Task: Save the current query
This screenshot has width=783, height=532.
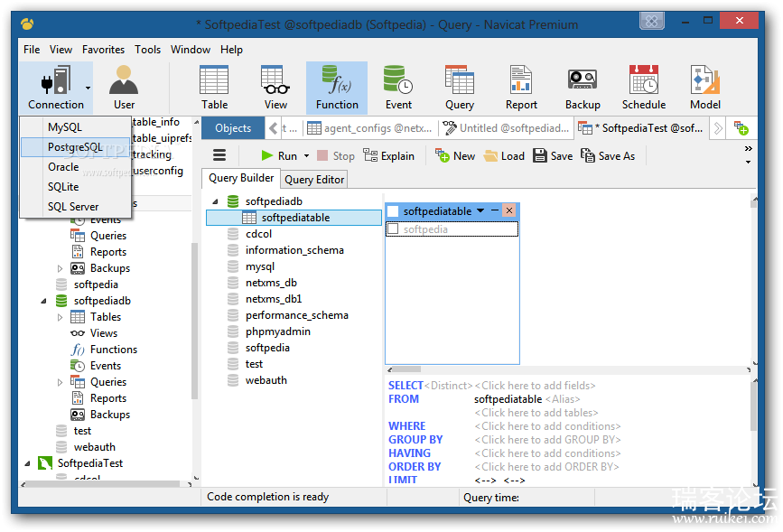Action: click(553, 156)
